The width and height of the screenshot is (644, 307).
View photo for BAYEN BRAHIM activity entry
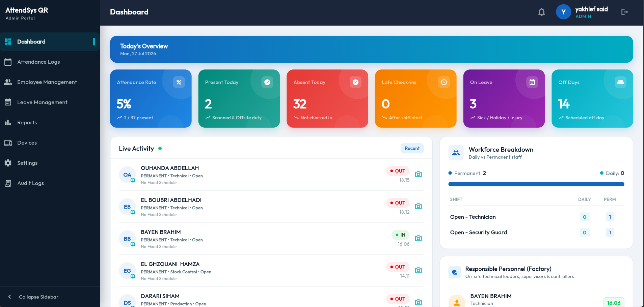pos(419,238)
